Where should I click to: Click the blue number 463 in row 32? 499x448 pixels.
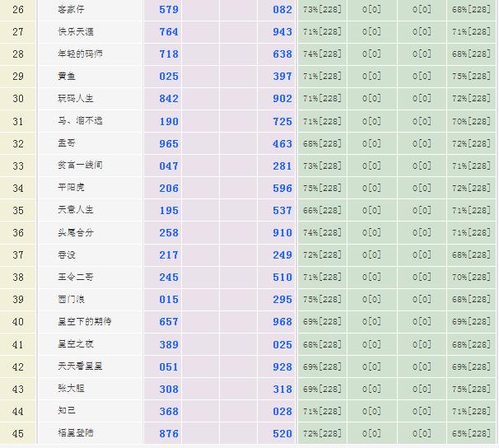pyautogui.click(x=282, y=143)
